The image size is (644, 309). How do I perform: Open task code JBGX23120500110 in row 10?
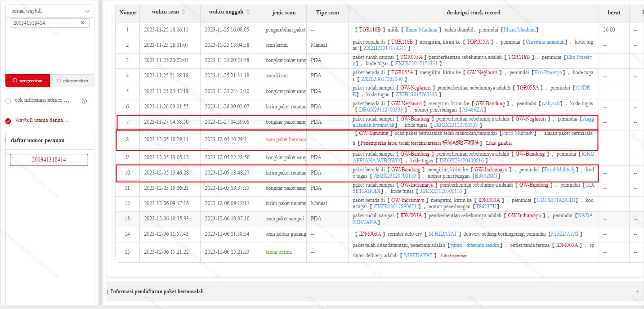(x=395, y=176)
